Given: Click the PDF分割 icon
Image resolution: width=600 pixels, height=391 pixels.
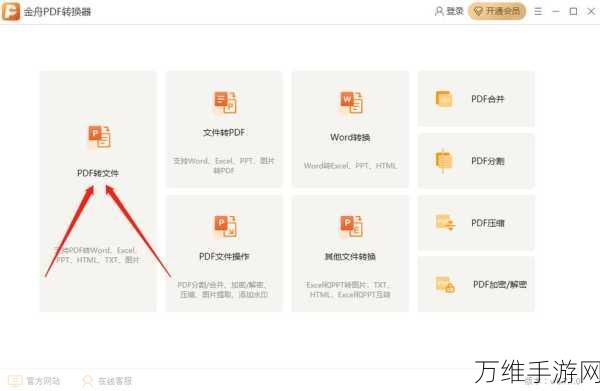Looking at the screenshot, I should (x=444, y=161).
